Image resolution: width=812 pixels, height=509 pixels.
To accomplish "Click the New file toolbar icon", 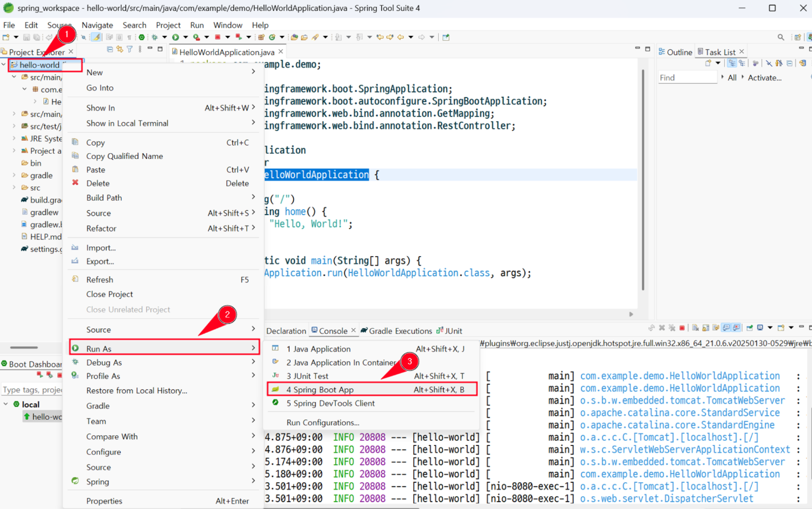I will 6,37.
